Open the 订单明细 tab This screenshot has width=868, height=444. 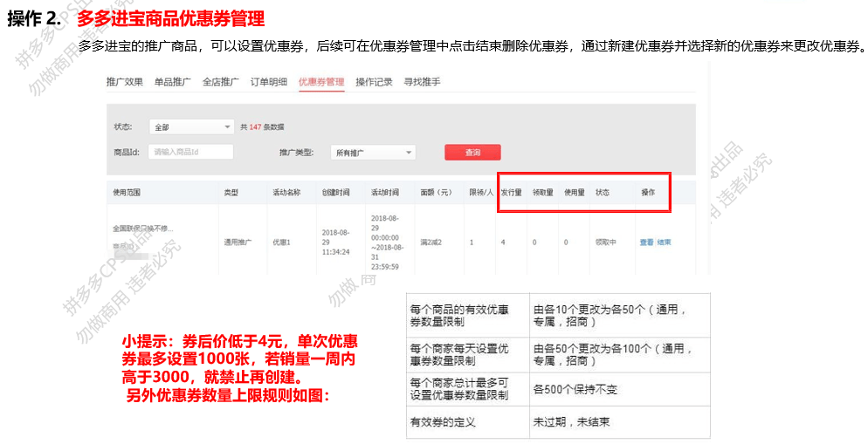pos(268,82)
